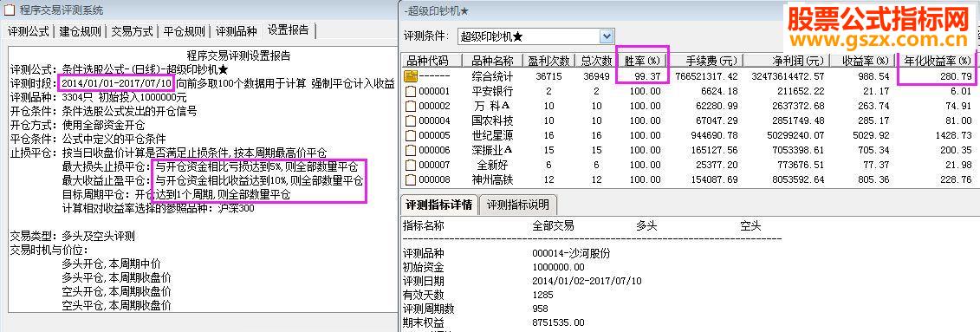Click the 36949 total count cell

(595, 77)
